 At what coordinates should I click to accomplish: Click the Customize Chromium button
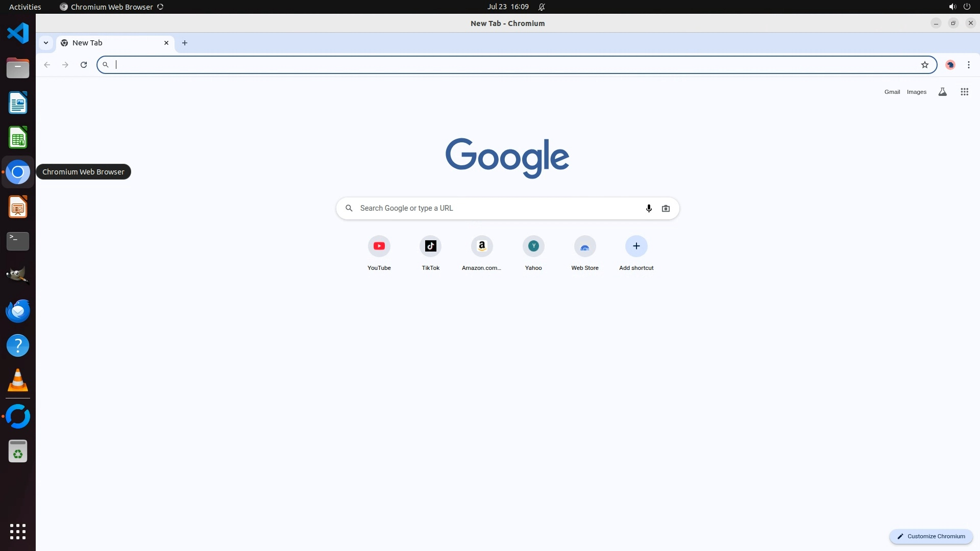[931, 536]
